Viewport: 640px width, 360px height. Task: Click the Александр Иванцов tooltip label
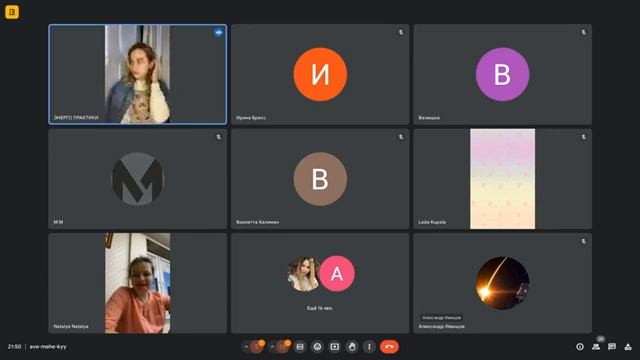[x=442, y=318]
